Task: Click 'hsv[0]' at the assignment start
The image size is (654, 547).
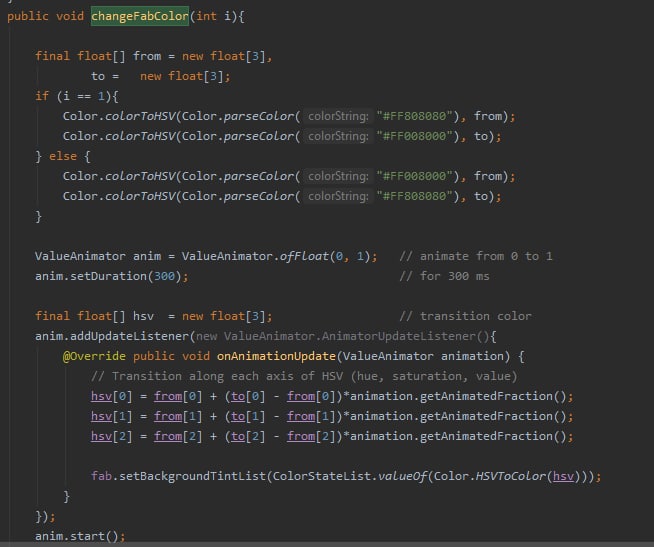Action: 111,396
